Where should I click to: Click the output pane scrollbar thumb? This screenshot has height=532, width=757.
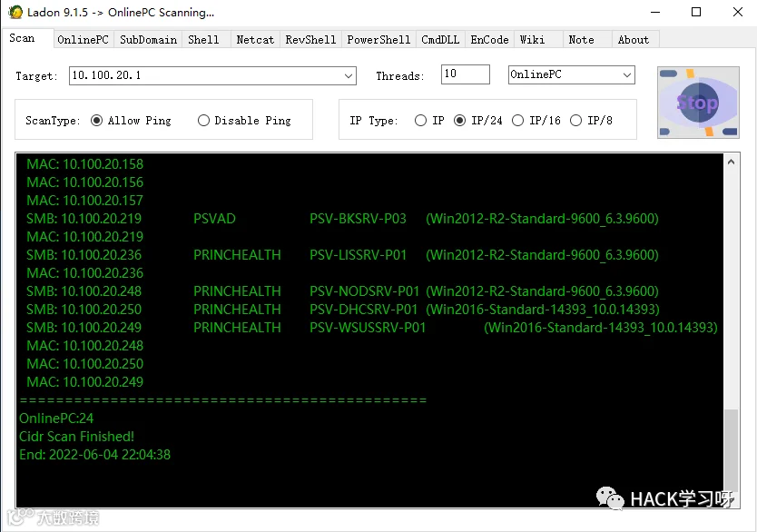(731, 451)
